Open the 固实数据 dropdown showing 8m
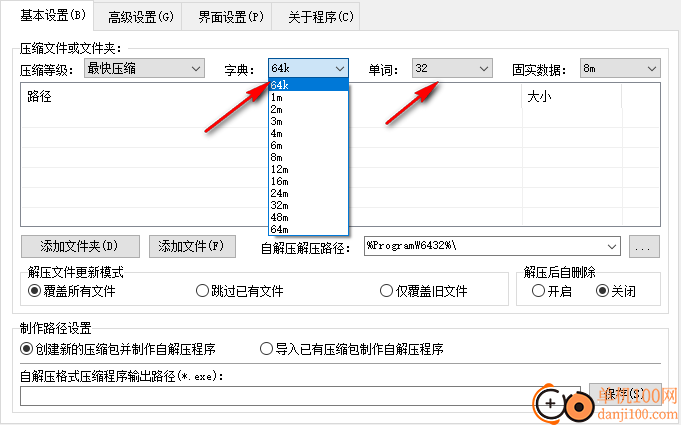 click(620, 69)
